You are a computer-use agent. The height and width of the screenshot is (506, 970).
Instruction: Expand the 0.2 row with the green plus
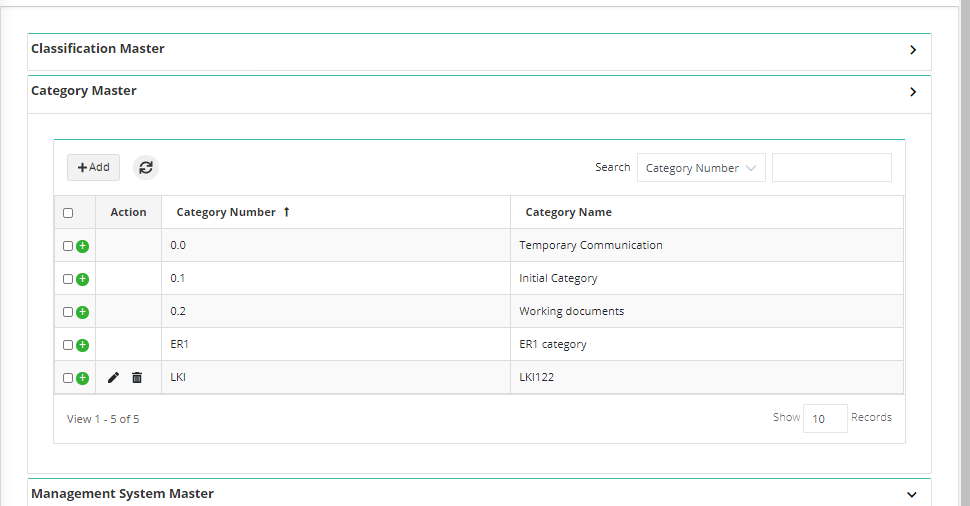coord(82,312)
